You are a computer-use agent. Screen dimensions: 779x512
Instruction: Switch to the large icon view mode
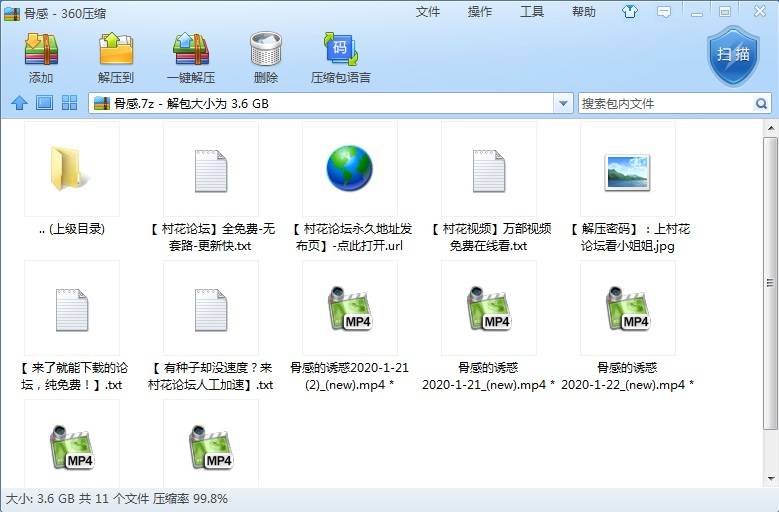tap(44, 103)
